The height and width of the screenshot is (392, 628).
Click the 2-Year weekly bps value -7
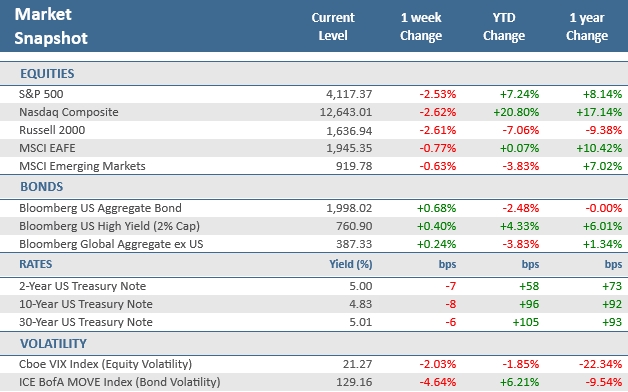[451, 286]
